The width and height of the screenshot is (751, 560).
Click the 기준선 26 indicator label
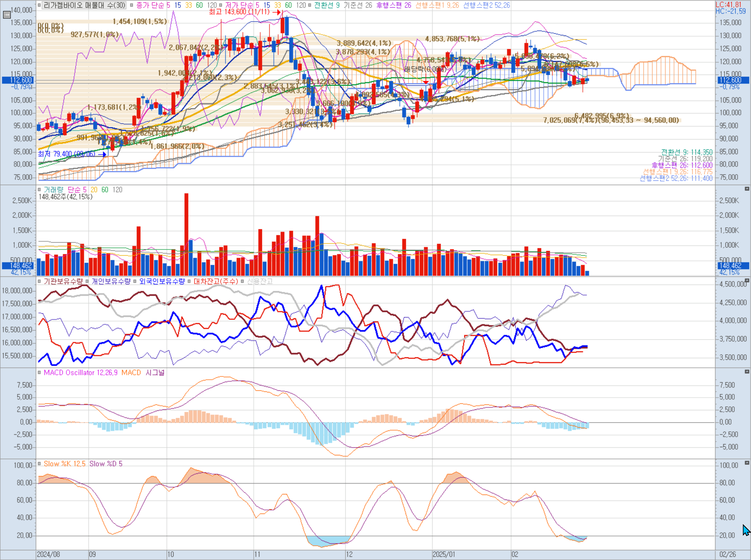click(x=358, y=5)
